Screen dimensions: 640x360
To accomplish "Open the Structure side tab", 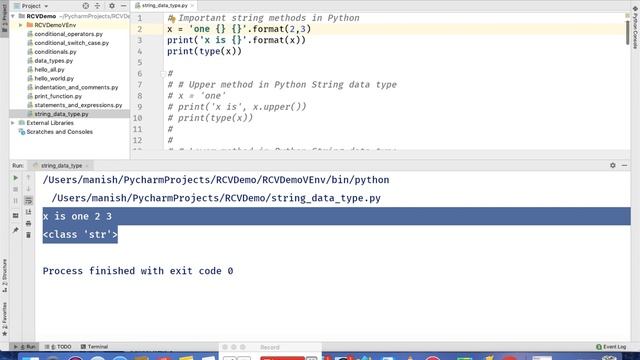I will pyautogui.click(x=4, y=276).
